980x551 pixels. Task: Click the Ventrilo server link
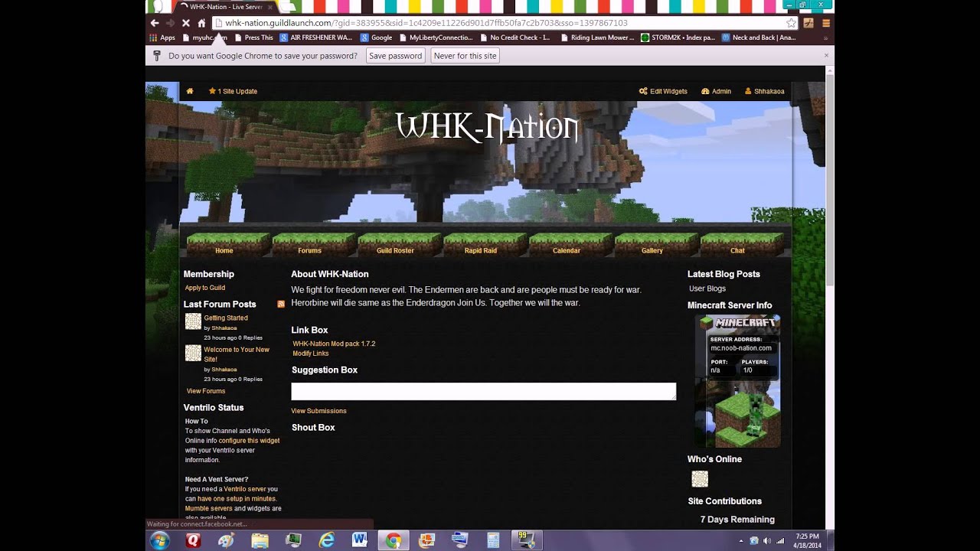click(x=245, y=489)
